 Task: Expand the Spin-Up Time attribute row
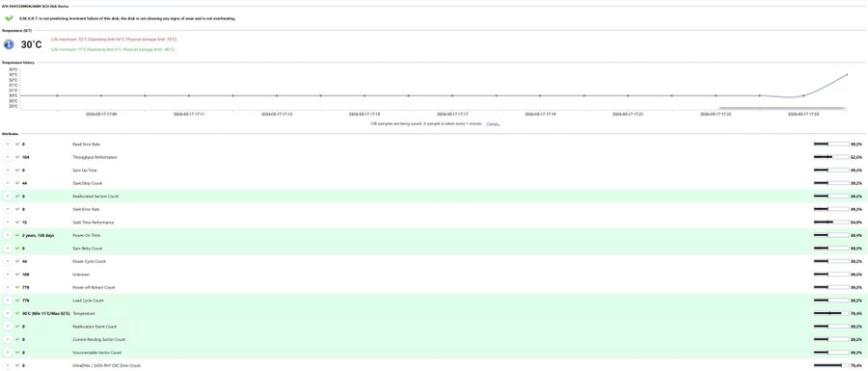(x=7, y=171)
